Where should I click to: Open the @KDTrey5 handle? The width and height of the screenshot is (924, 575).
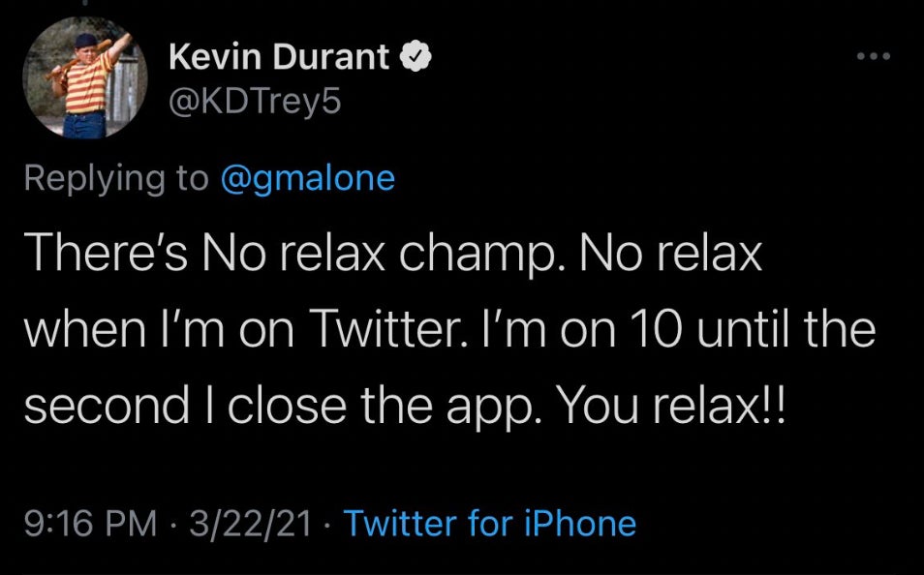[x=255, y=102]
